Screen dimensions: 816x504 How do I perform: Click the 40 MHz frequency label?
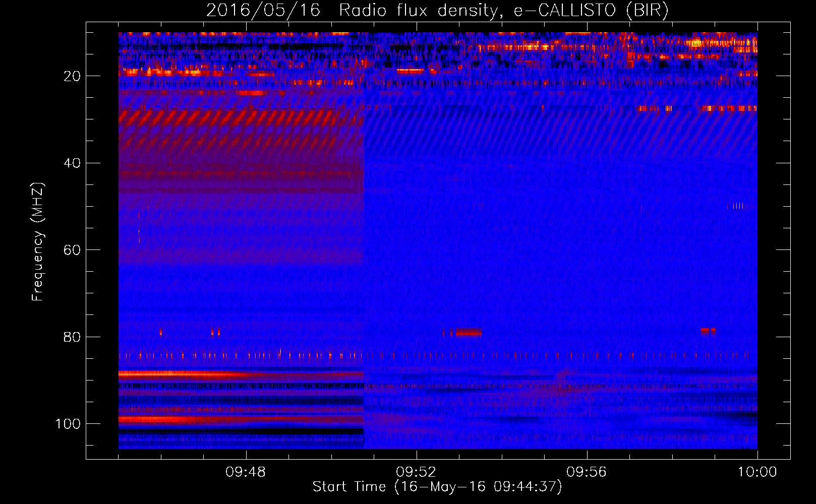click(x=72, y=163)
